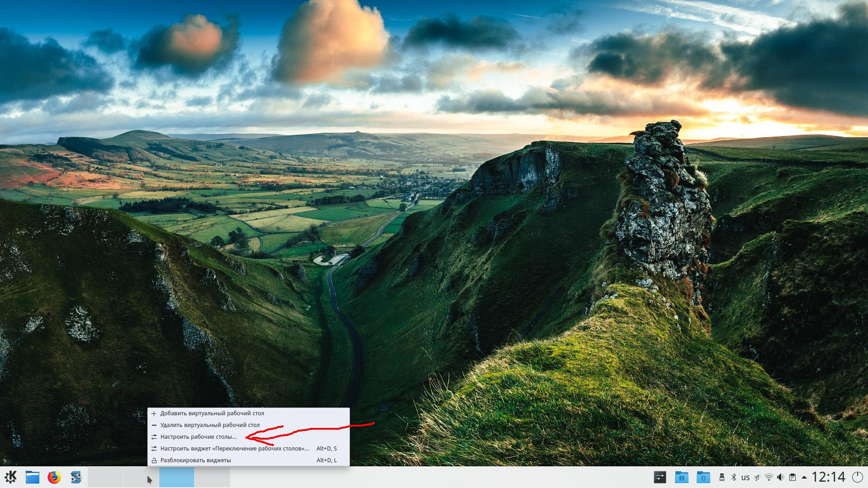
Task: Click the removable USB device icon
Action: tap(722, 477)
